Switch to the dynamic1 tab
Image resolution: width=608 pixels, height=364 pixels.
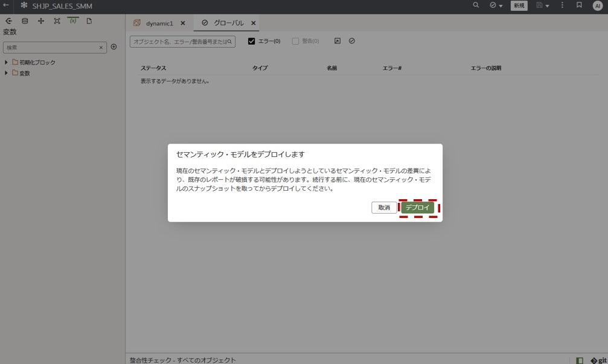point(159,24)
